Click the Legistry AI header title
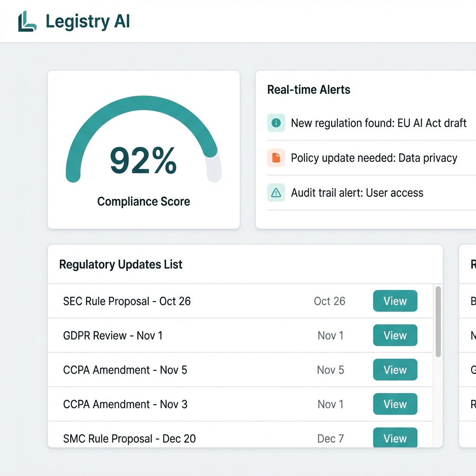The width and height of the screenshot is (476, 476). [x=87, y=21]
